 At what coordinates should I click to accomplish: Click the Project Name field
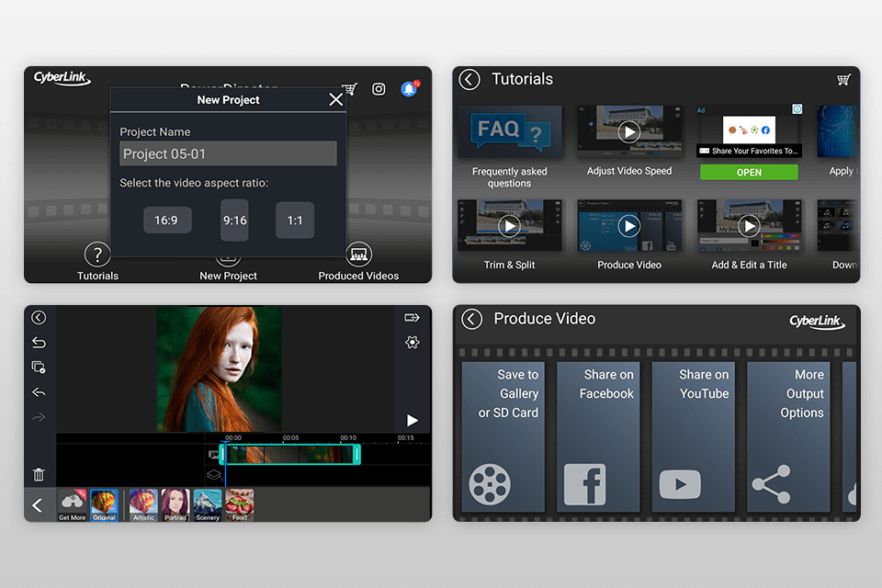(x=228, y=153)
